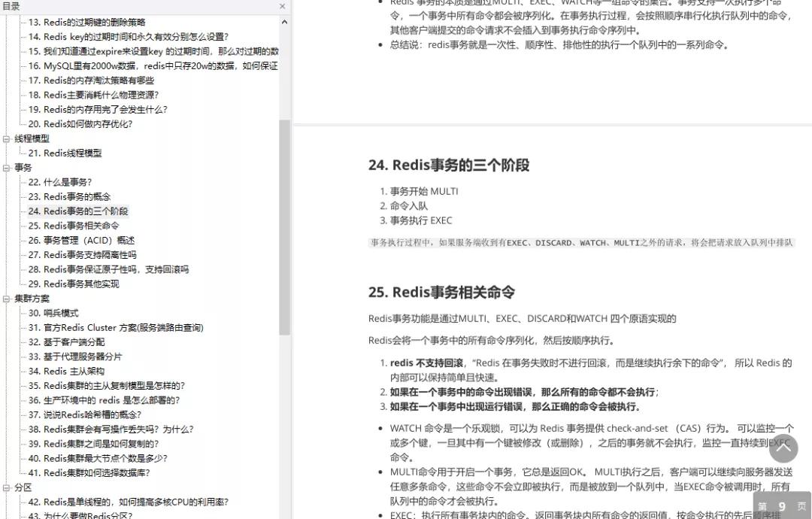812x519 pixels.
Task: Click the scroll-to-top arrow button
Action: pyautogui.click(x=783, y=448)
